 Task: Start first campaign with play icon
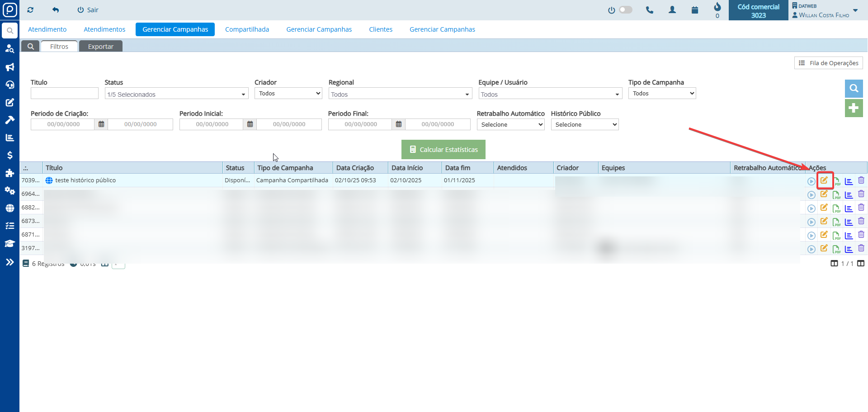click(811, 181)
